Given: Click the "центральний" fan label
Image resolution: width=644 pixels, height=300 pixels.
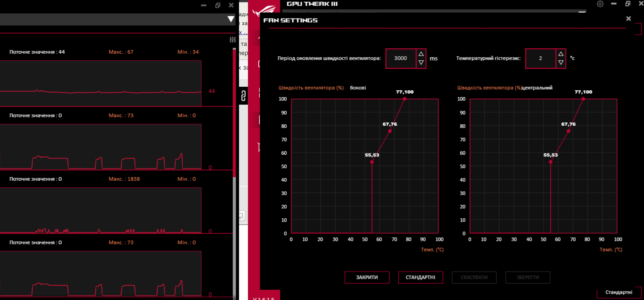Looking at the screenshot, I should (537, 88).
